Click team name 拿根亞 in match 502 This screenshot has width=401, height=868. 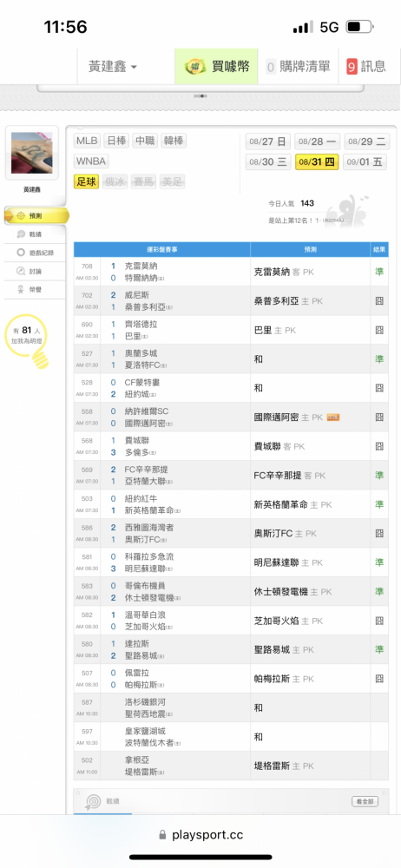(x=137, y=760)
